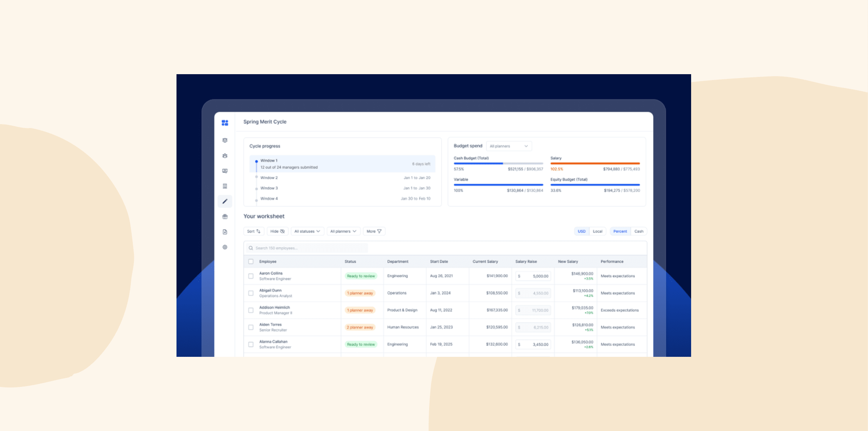Click the Window 2 timeline dot
868x431 pixels.
(257, 177)
